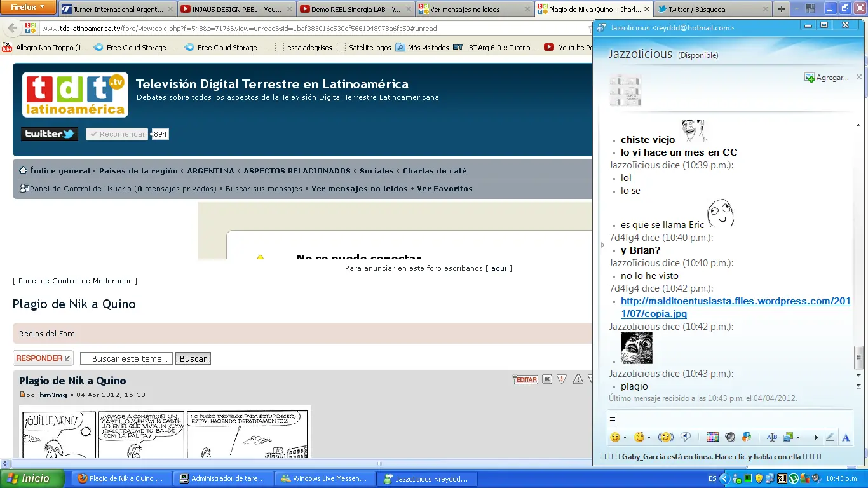Screen dimensions: 868x488
Task: Open the Windows Inicio start button
Action: click(x=32, y=478)
